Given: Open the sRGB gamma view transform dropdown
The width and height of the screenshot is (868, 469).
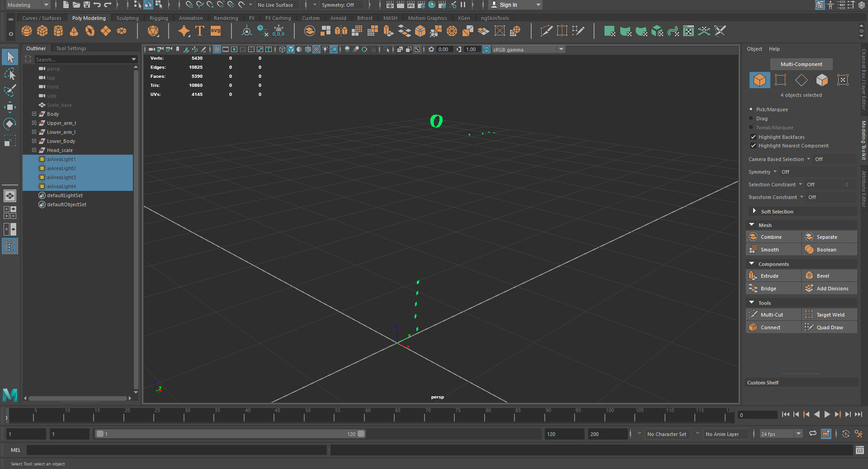Looking at the screenshot, I should click(x=561, y=49).
